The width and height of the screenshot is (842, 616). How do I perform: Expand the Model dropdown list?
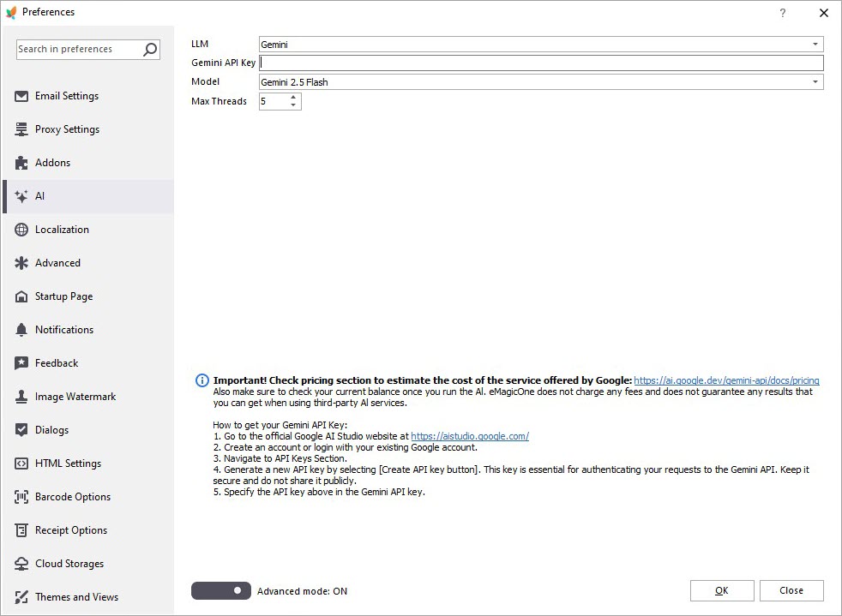815,81
